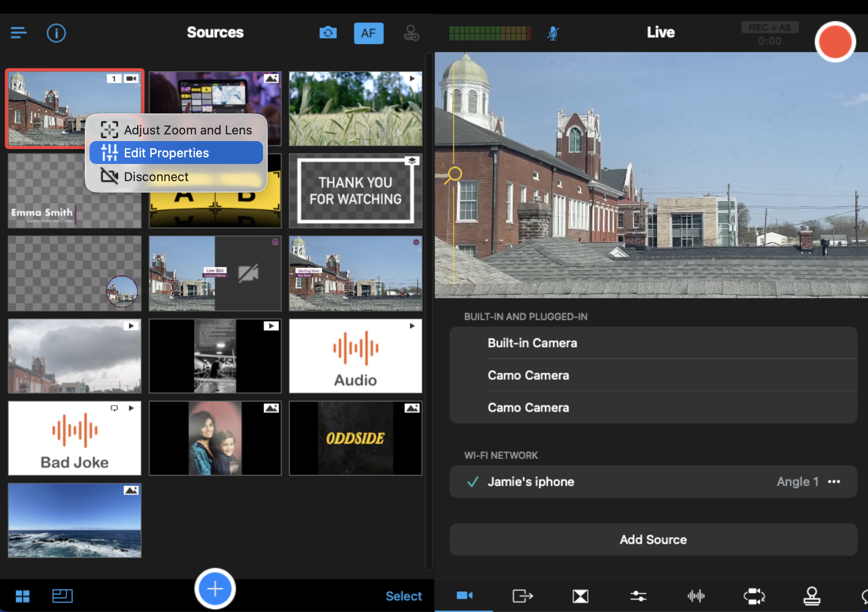Image resolution: width=868 pixels, height=612 pixels.
Task: Click the Add Source button
Action: click(x=653, y=540)
